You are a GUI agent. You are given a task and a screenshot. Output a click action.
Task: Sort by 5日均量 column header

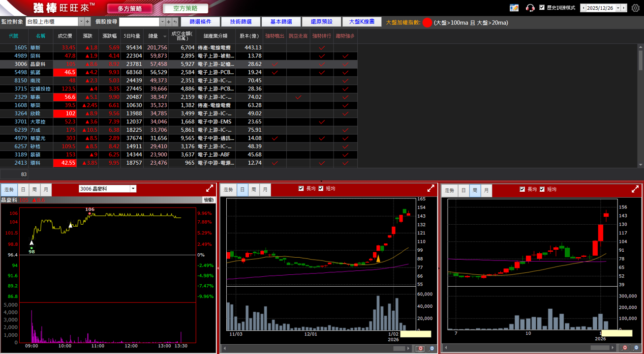132,36
